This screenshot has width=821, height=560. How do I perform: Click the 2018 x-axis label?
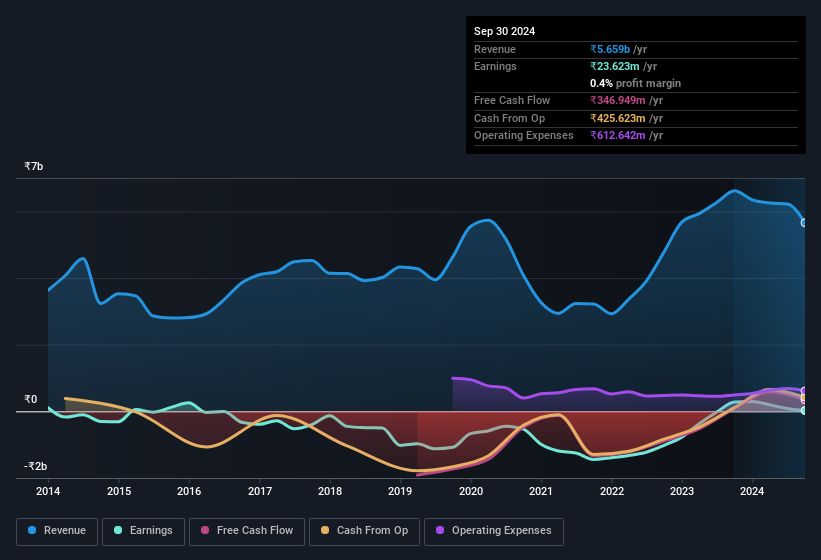tap(330, 491)
